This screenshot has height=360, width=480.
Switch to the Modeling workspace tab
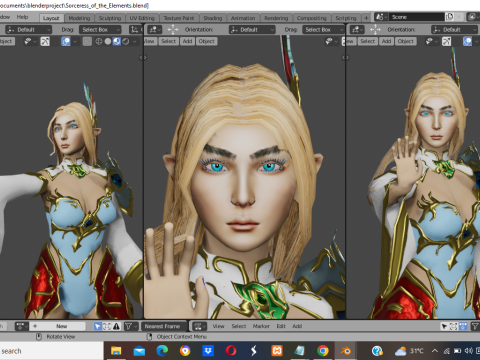(79, 18)
